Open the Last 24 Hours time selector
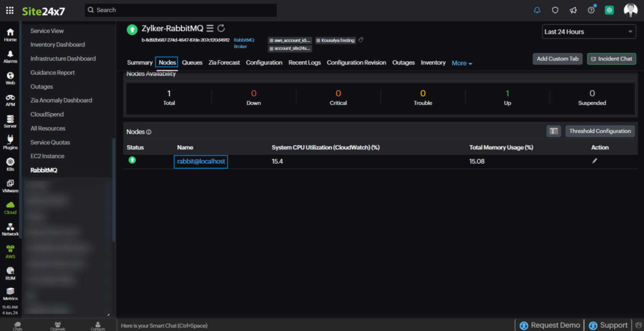The height and width of the screenshot is (331, 644). [x=588, y=32]
